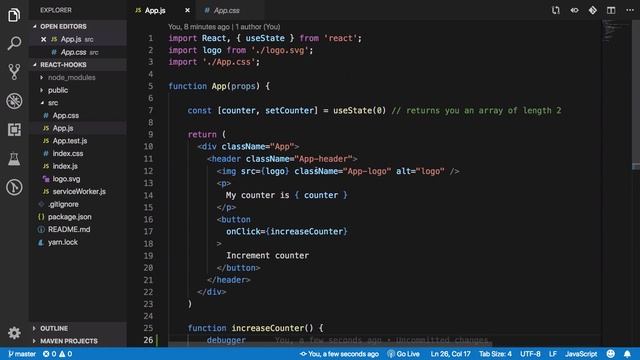The height and width of the screenshot is (360, 640).
Task: Open notifications bell in status bar
Action: pos(627,354)
